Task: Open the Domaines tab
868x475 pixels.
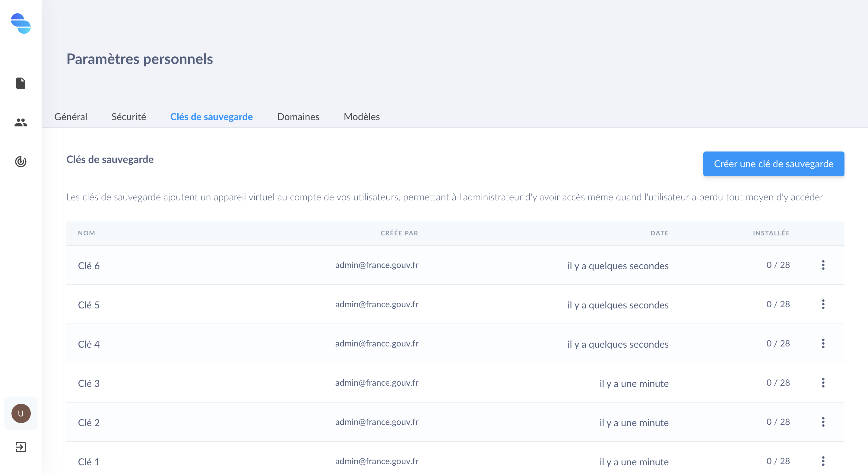Action: click(298, 117)
